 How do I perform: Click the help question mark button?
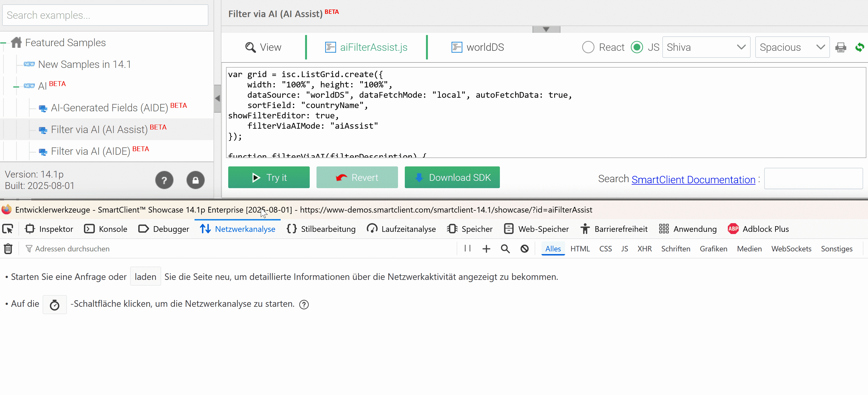[x=164, y=180]
